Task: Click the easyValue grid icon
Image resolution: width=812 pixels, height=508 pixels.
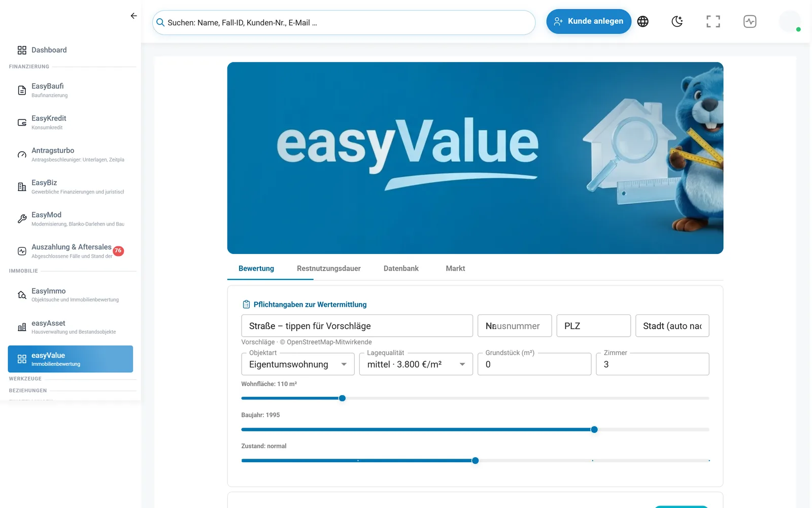Action: (22, 359)
